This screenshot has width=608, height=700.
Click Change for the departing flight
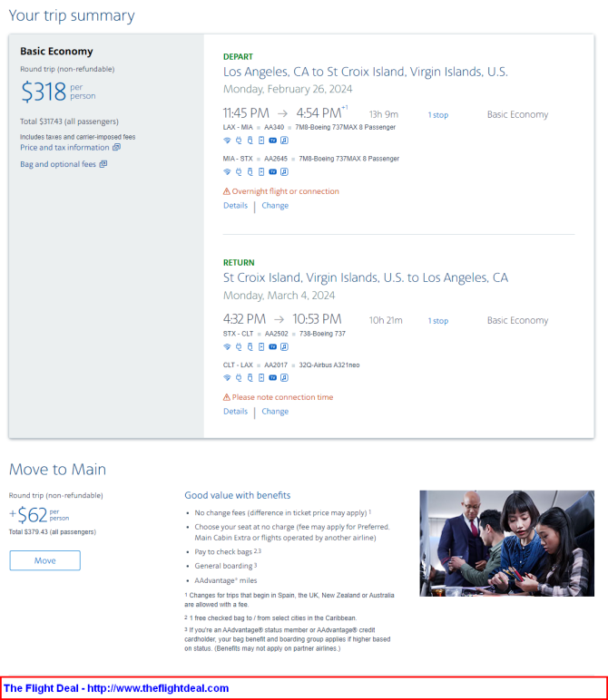tap(275, 206)
